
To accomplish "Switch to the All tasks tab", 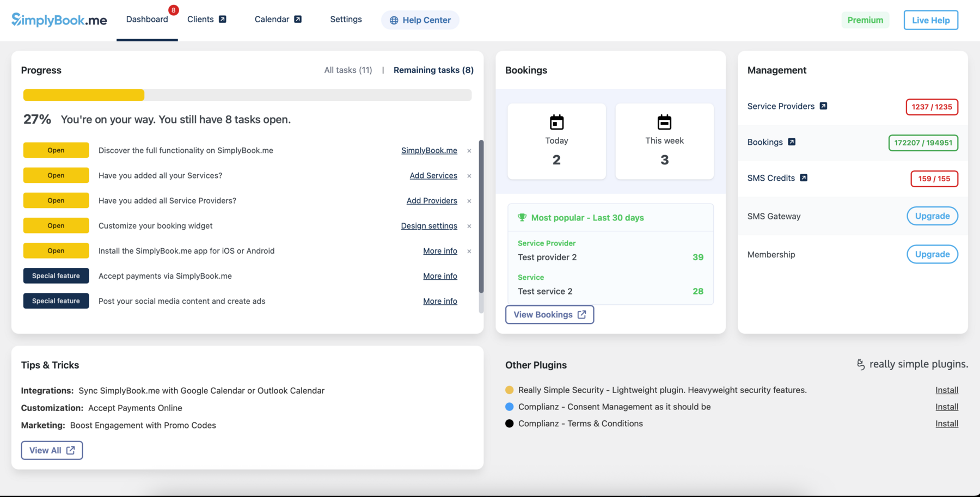I will point(348,70).
